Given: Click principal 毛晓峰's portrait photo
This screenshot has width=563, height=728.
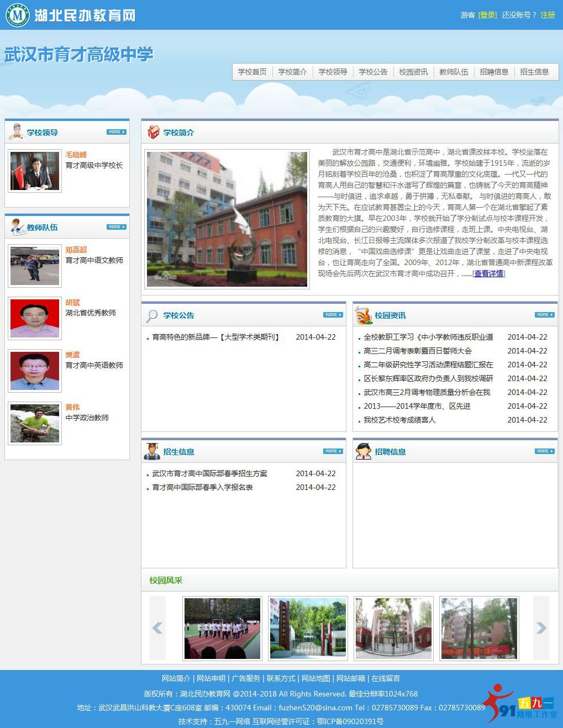Looking at the screenshot, I should point(34,171).
